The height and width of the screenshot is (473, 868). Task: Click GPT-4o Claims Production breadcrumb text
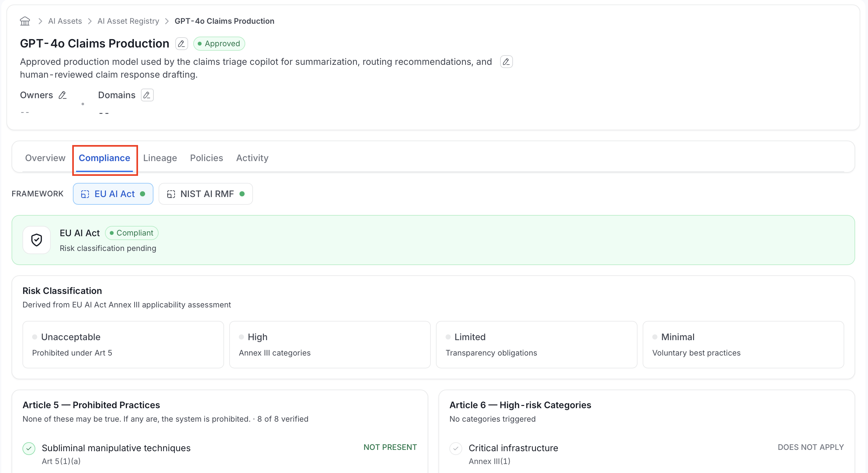click(x=224, y=21)
